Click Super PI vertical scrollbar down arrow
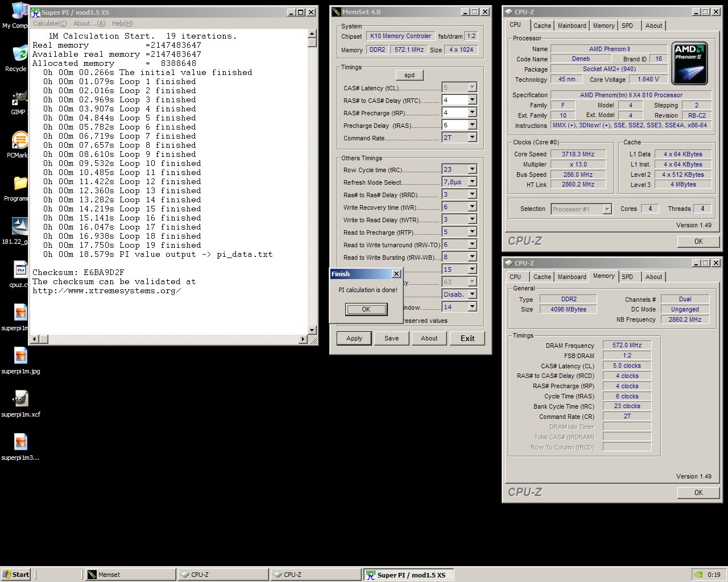The width and height of the screenshot is (728, 582). (x=312, y=330)
